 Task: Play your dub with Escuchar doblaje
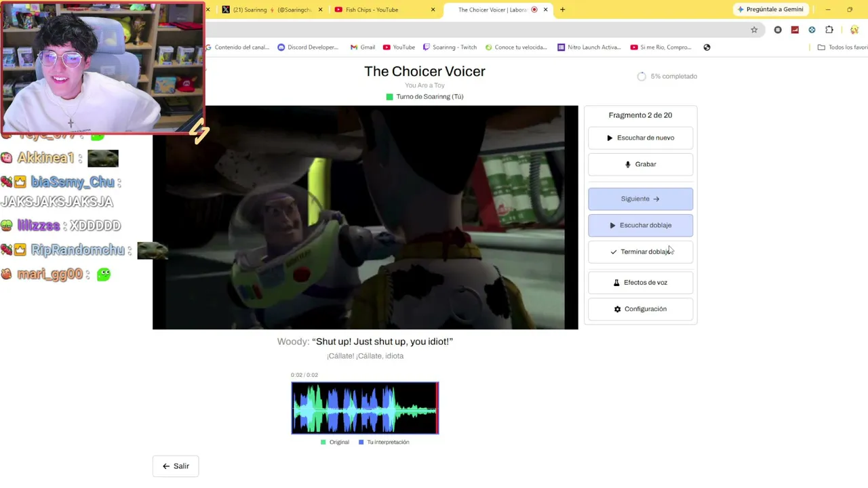click(640, 225)
